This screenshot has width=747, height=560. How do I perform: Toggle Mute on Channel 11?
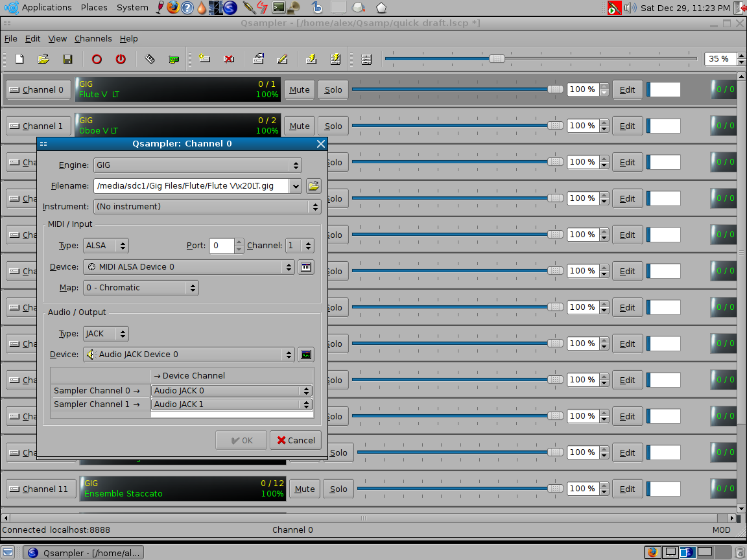tap(305, 489)
